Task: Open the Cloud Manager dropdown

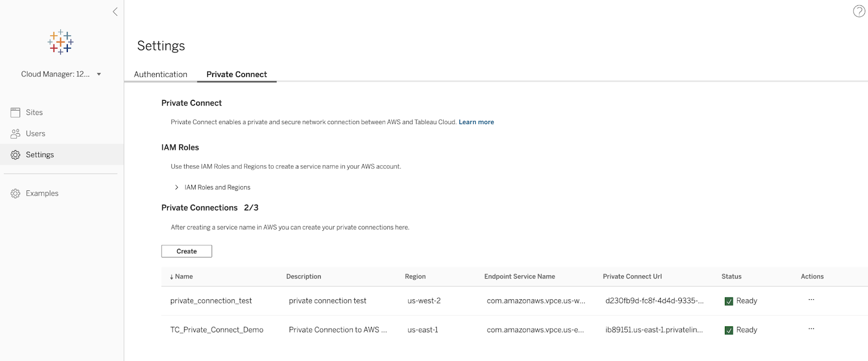Action: [x=99, y=74]
